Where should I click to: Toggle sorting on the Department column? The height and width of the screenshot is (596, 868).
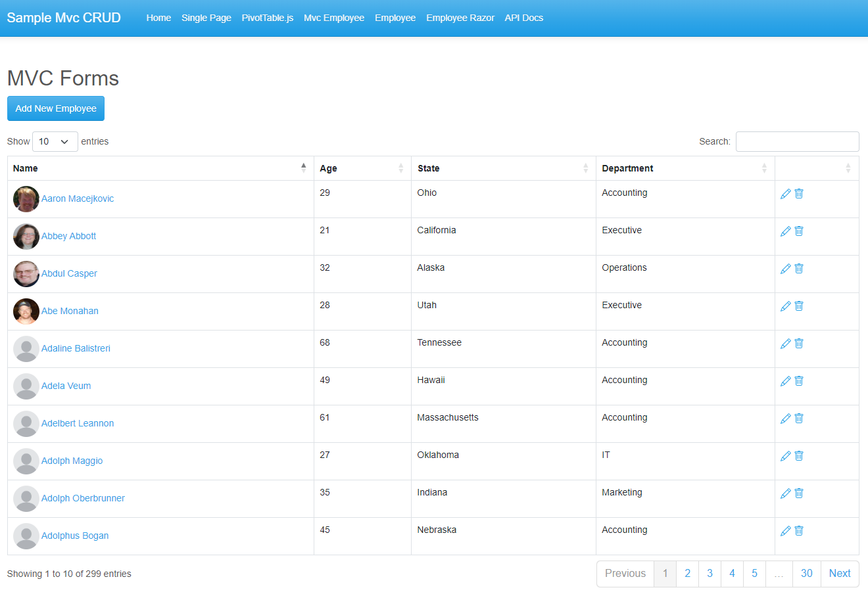pyautogui.click(x=764, y=168)
